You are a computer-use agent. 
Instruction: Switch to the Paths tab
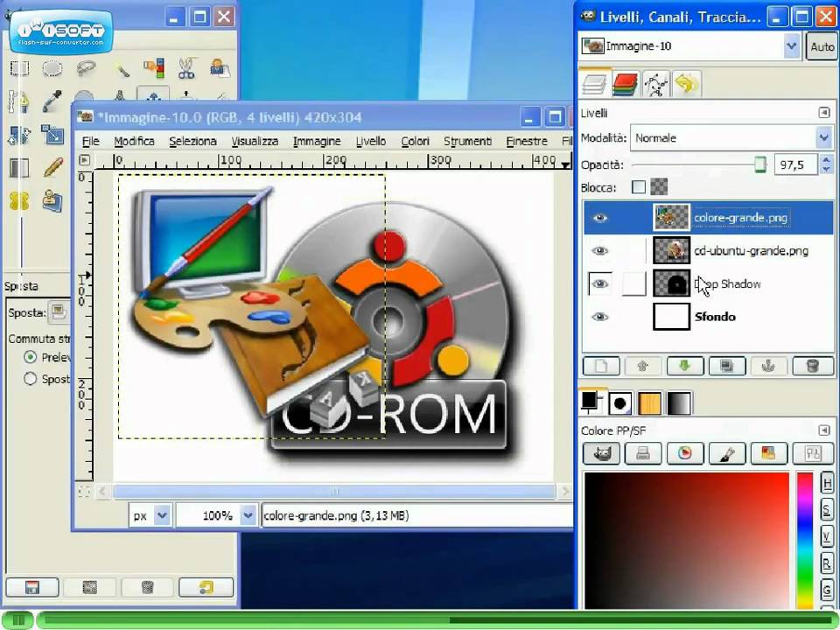click(x=655, y=84)
